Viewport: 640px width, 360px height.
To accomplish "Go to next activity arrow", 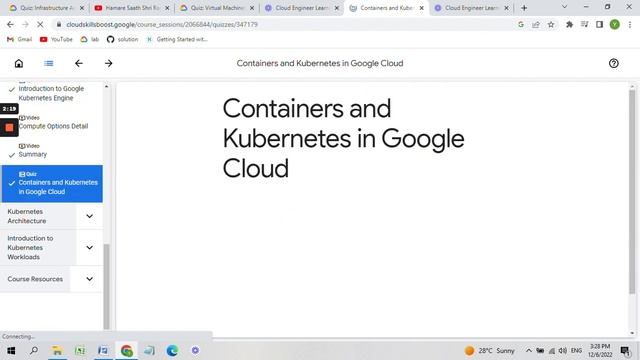I will coord(109,63).
